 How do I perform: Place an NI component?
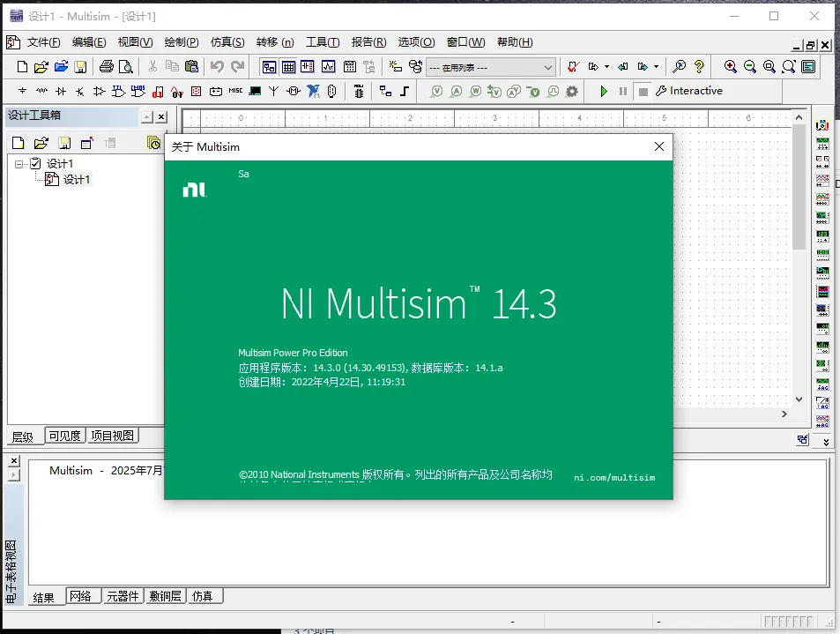(314, 91)
